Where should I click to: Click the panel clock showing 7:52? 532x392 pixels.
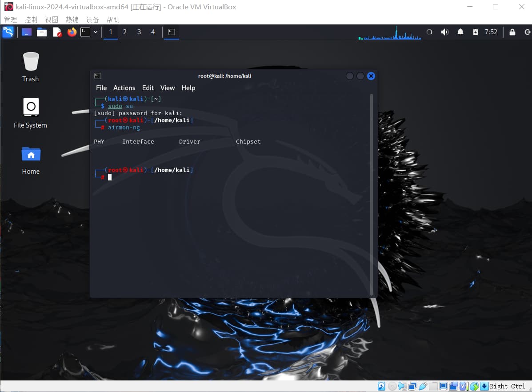[x=491, y=32]
